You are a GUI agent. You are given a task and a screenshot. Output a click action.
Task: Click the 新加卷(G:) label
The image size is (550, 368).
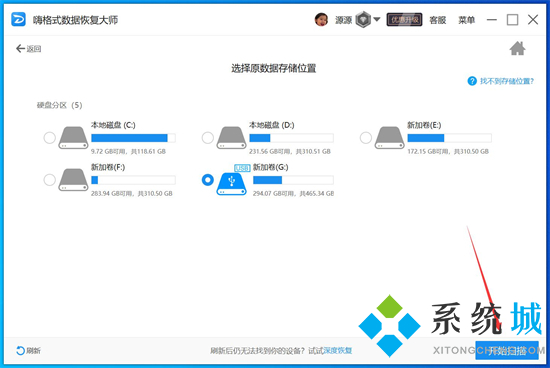[x=270, y=167]
